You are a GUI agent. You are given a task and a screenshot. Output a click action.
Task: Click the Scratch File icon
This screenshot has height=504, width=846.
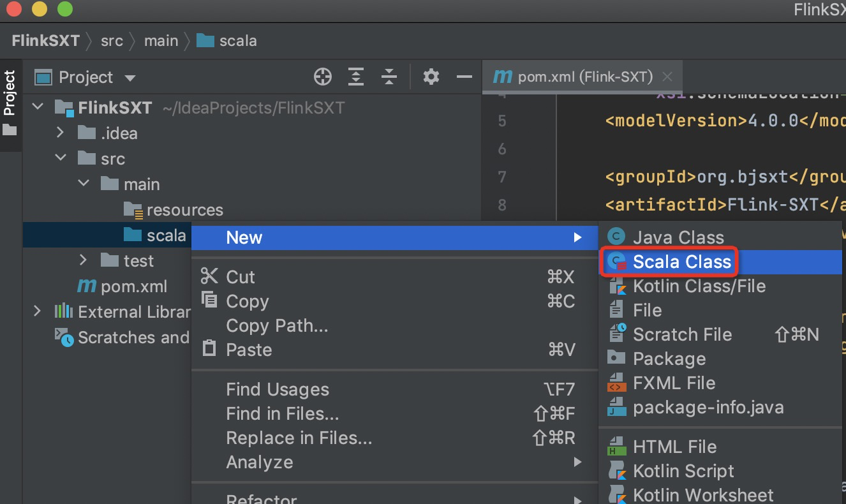pos(617,334)
